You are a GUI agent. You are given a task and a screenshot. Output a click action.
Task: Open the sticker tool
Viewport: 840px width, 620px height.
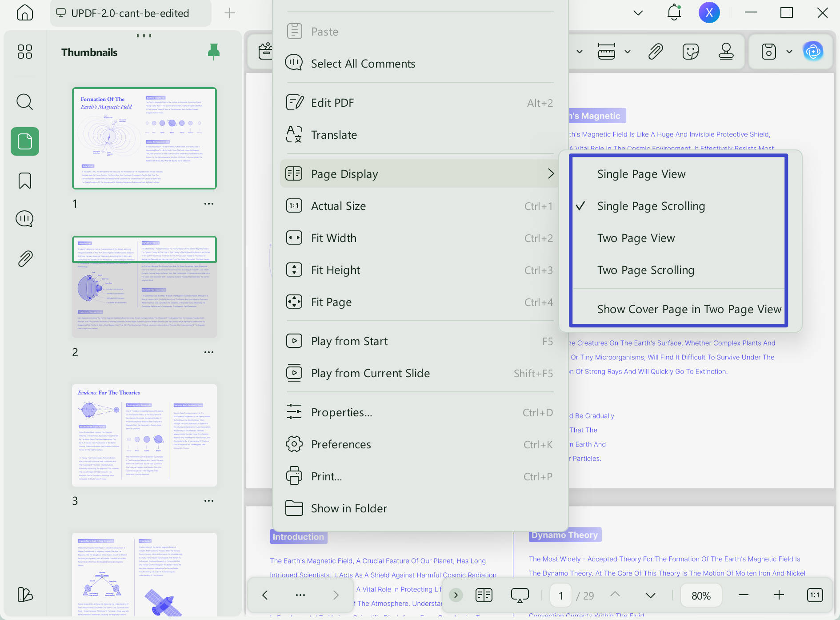[x=691, y=52]
